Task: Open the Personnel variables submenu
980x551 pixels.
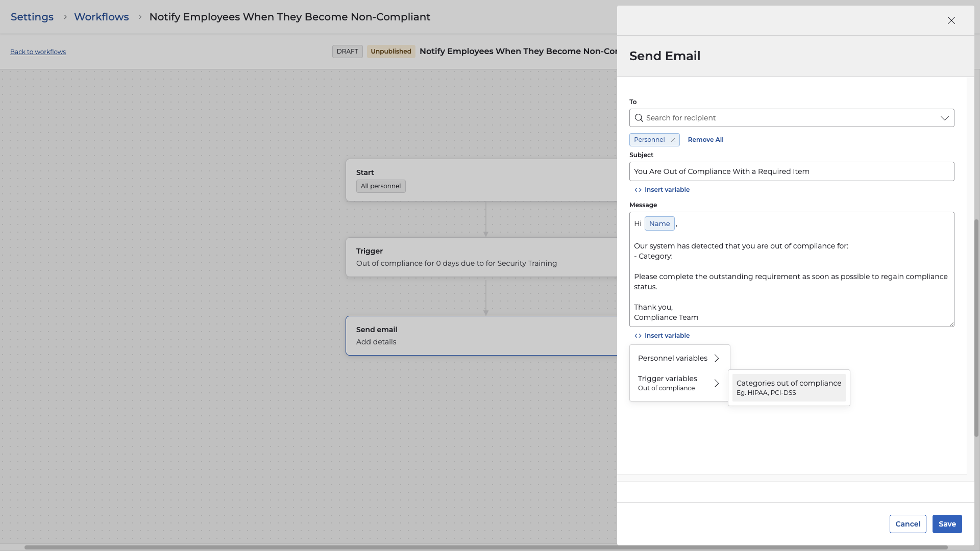Action: coord(679,358)
